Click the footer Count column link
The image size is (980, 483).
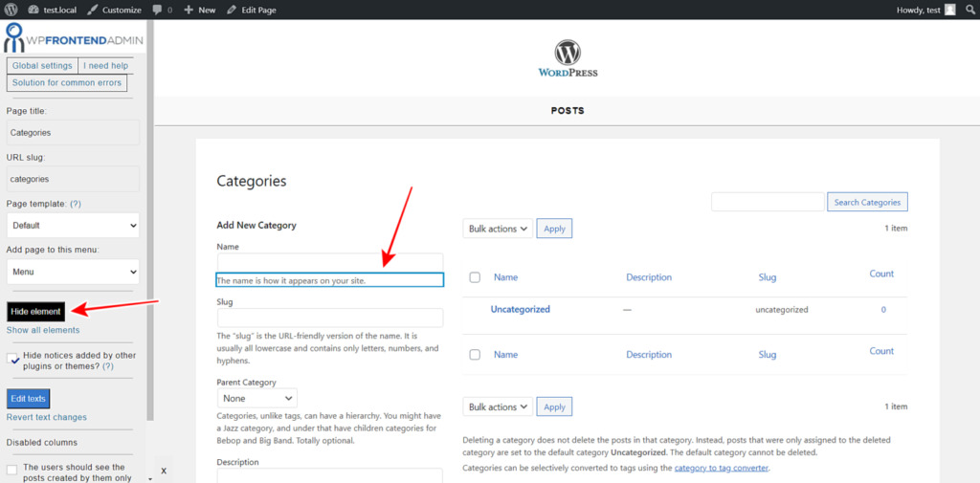point(881,351)
